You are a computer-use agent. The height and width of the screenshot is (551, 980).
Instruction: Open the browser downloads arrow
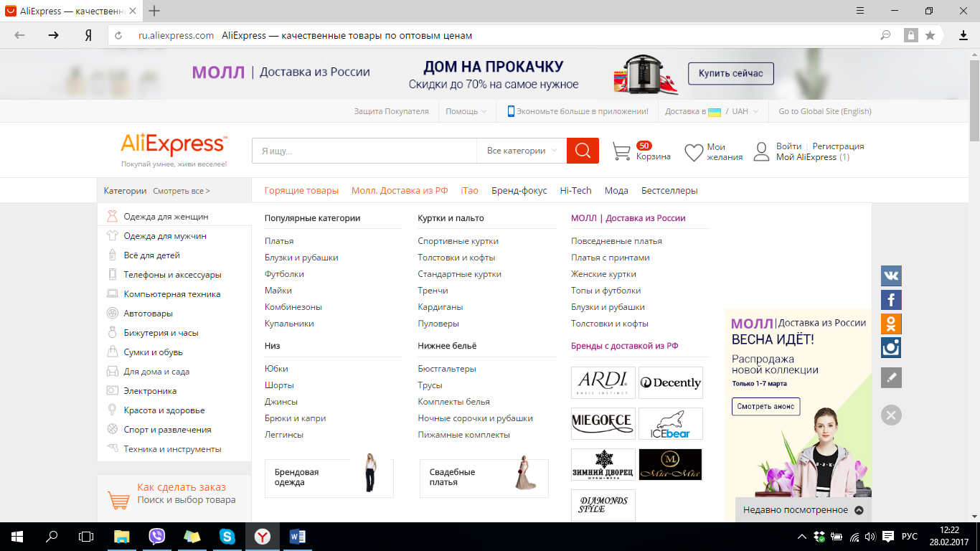[963, 35]
